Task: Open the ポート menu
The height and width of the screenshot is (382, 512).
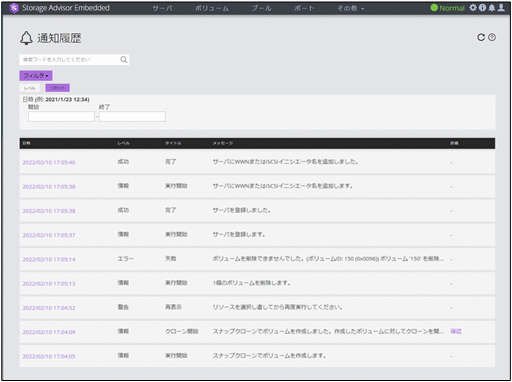Action: point(304,8)
